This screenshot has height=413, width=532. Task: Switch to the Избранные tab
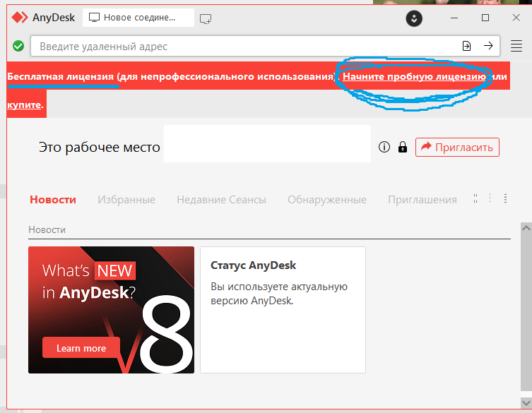[126, 200]
